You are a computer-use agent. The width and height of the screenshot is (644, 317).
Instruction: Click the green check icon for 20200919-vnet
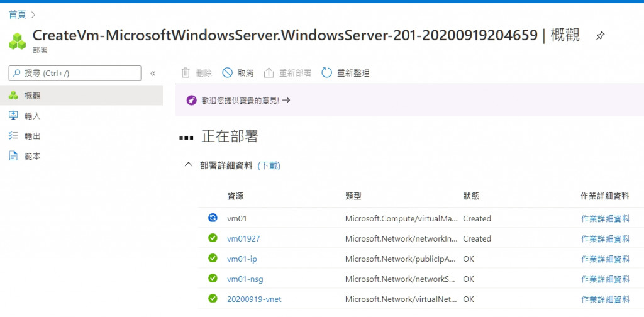(x=213, y=298)
